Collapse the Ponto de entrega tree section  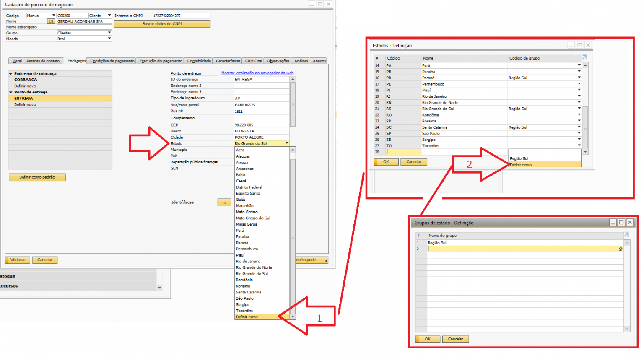(x=11, y=92)
